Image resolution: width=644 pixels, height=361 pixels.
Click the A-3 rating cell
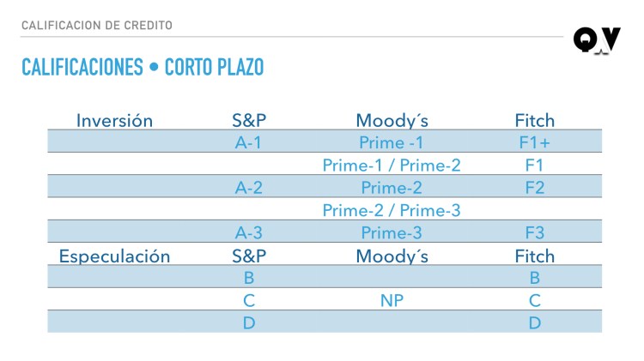coord(249,233)
